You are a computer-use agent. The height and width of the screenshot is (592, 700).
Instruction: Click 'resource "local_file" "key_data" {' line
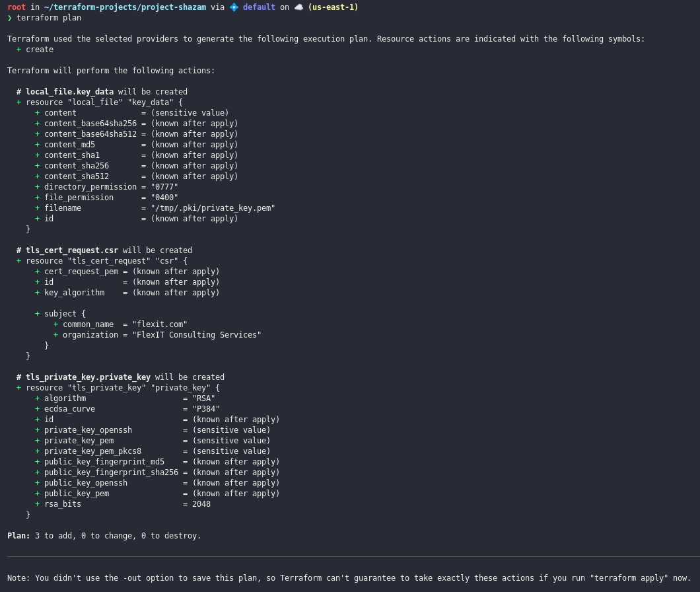pyautogui.click(x=104, y=102)
